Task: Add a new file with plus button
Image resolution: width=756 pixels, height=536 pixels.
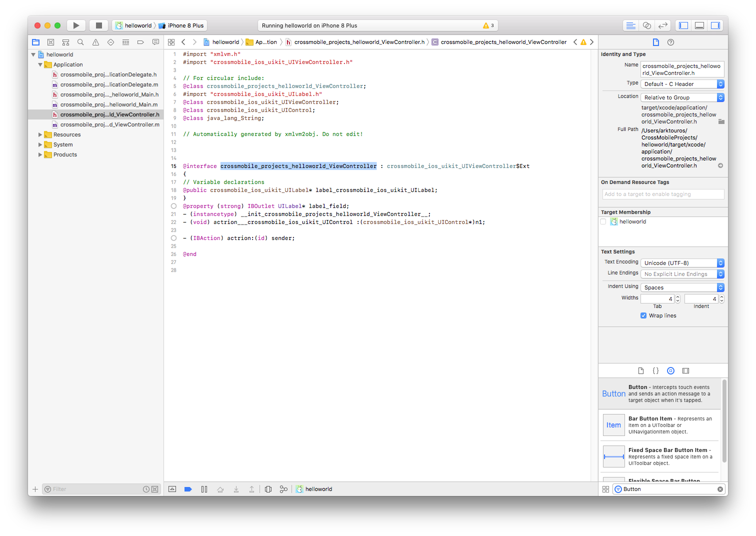Action: [35, 489]
